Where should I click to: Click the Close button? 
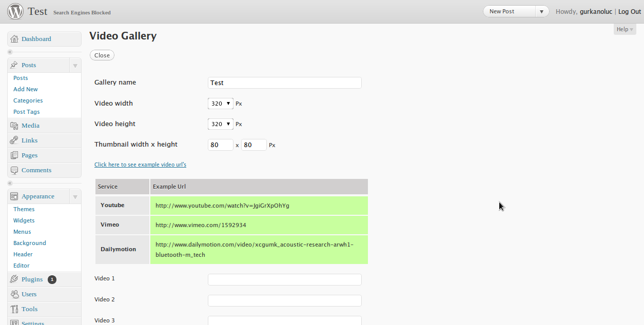click(102, 55)
